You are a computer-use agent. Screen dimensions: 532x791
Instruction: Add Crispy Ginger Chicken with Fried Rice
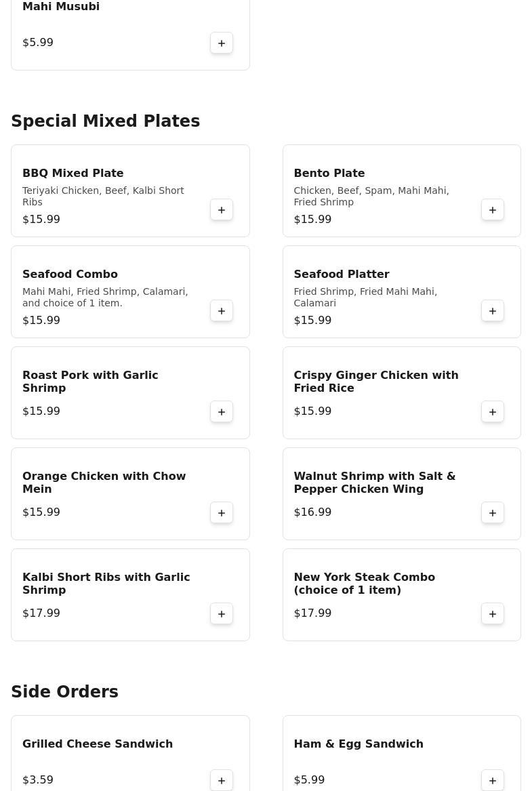(x=493, y=412)
